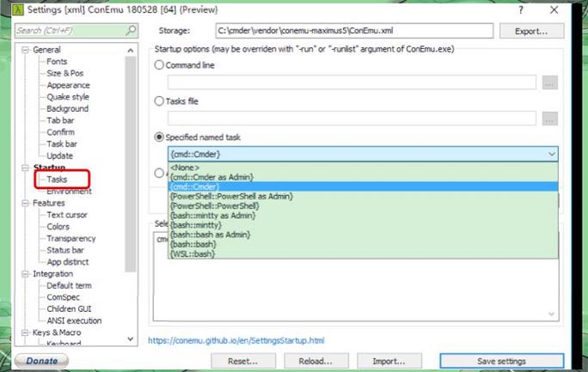
Task: Choose {PowerShell::PowerShell as Admin} option
Action: [x=363, y=196]
